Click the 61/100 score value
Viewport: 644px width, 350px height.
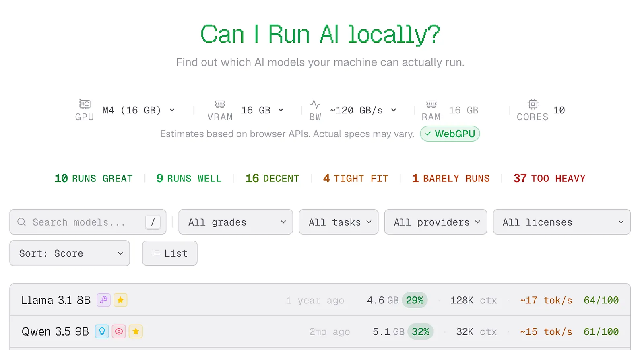[601, 331]
